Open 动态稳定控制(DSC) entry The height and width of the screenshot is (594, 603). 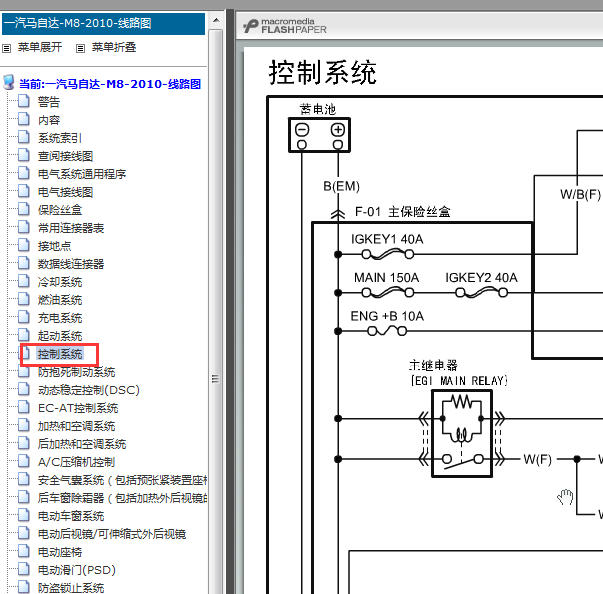coord(88,390)
